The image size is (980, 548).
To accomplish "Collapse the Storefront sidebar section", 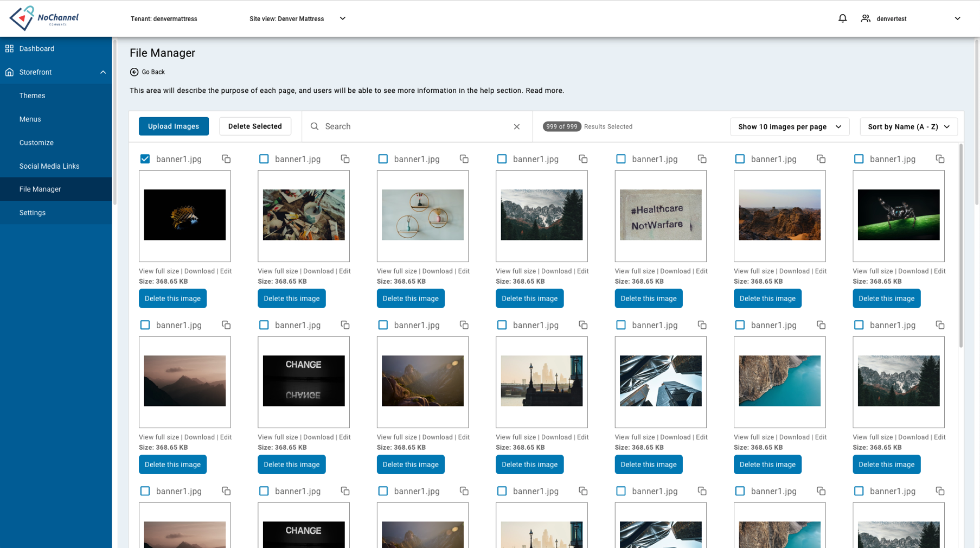I will (103, 72).
